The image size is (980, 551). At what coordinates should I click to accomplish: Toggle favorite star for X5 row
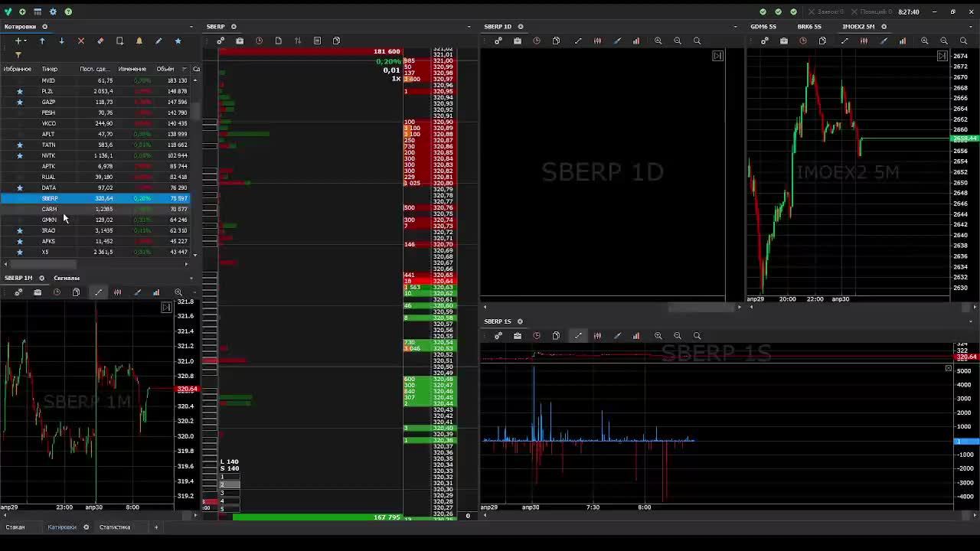(20, 252)
